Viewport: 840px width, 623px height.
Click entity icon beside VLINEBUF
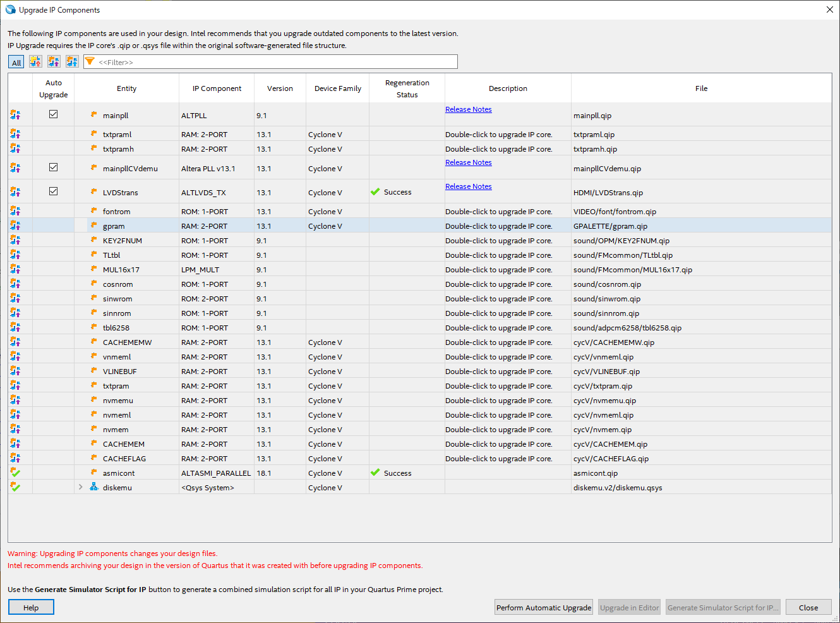93,371
